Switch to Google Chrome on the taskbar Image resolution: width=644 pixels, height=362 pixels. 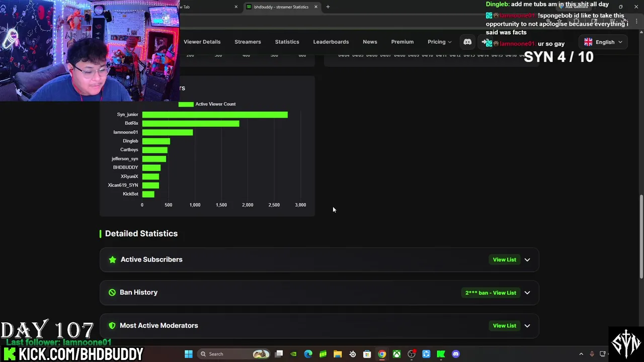(382, 354)
